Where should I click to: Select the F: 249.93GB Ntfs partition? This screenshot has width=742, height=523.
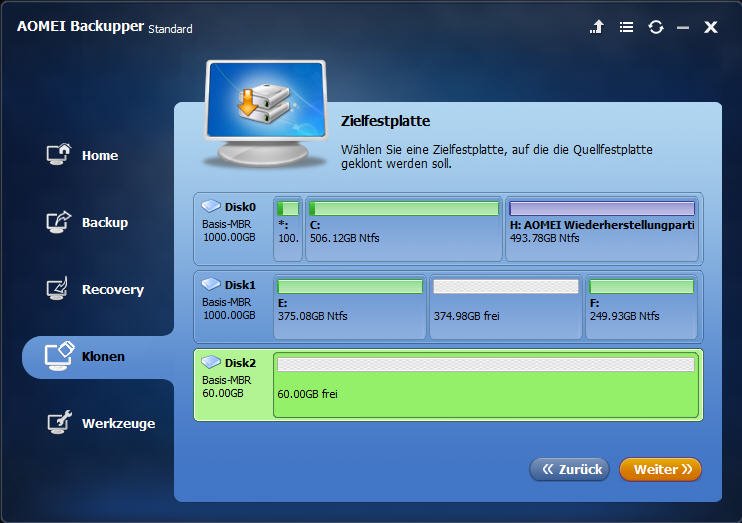641,307
